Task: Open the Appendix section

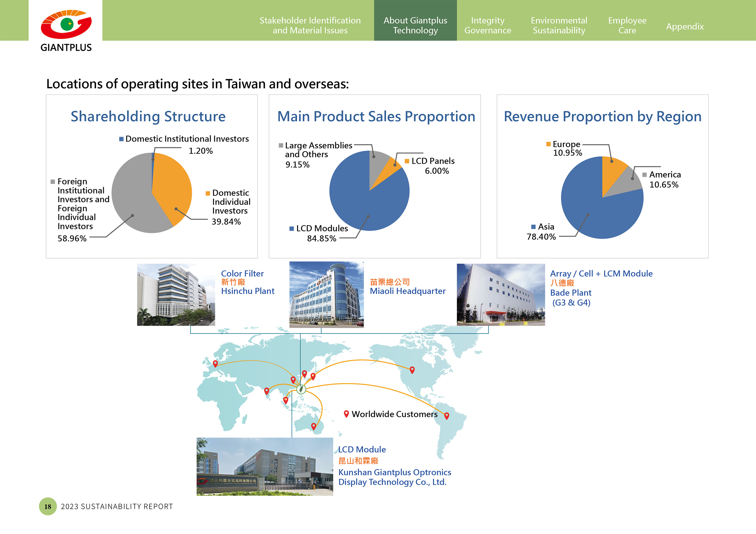Action: [x=685, y=26]
